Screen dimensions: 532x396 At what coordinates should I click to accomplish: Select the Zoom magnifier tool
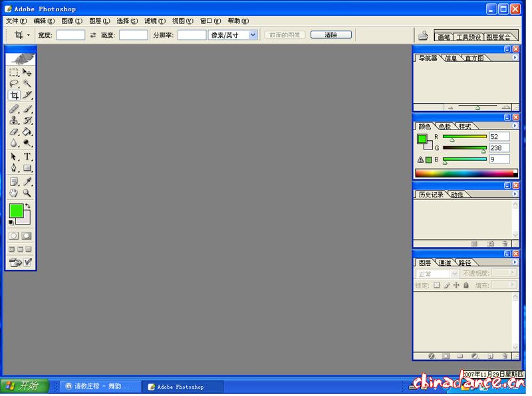pyautogui.click(x=27, y=193)
